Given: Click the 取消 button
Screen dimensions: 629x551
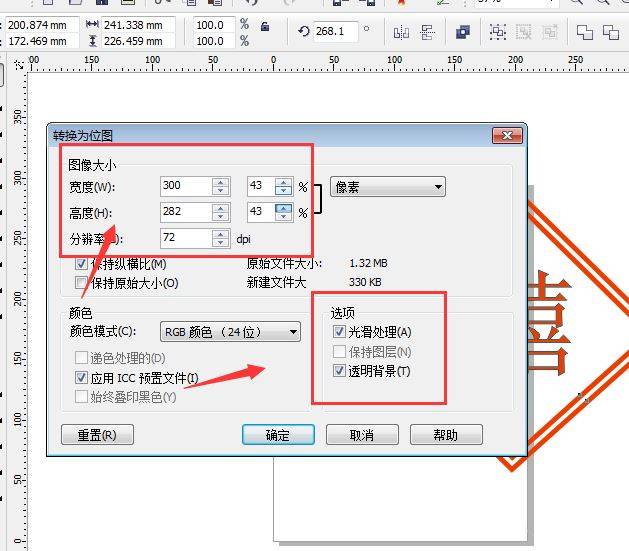Looking at the screenshot, I should (x=362, y=435).
